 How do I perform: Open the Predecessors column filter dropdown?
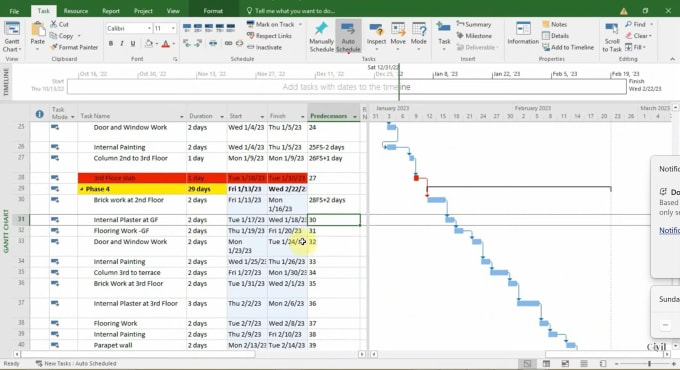pyautogui.click(x=355, y=117)
